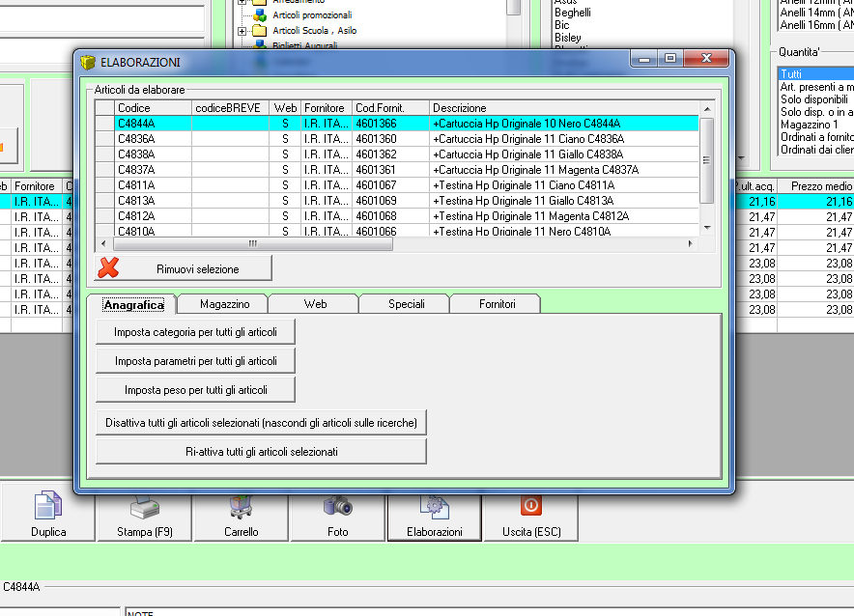The image size is (854, 616).
Task: Expand Articoli Scuola, Asilo tree node
Action: [x=242, y=31]
